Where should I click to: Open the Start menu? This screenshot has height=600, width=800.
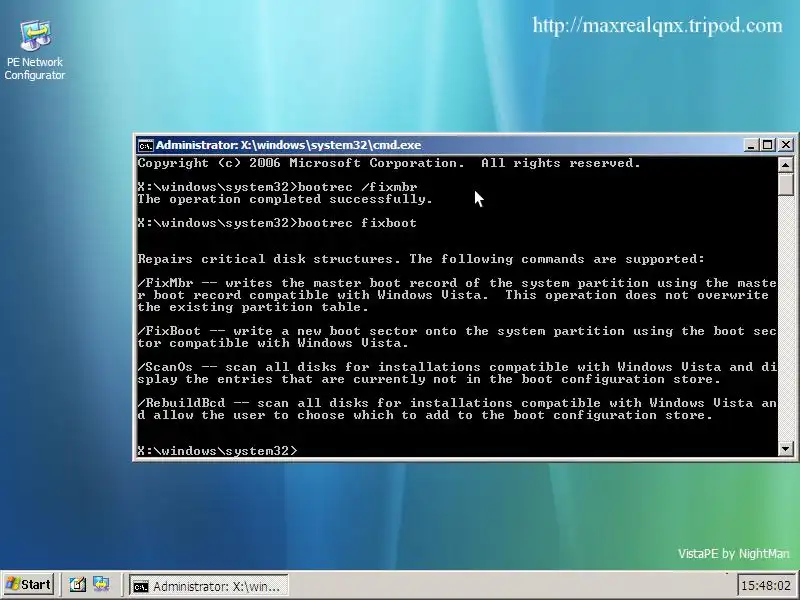click(x=29, y=584)
